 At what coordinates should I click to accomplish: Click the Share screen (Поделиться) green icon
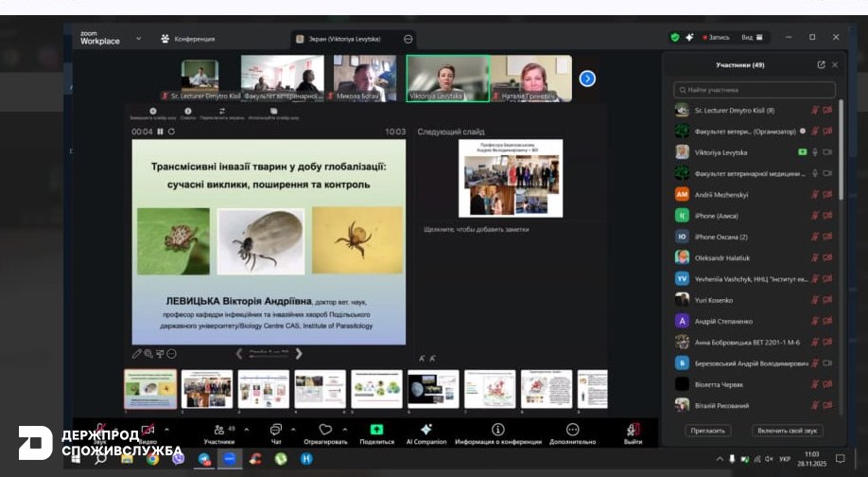tap(376, 430)
